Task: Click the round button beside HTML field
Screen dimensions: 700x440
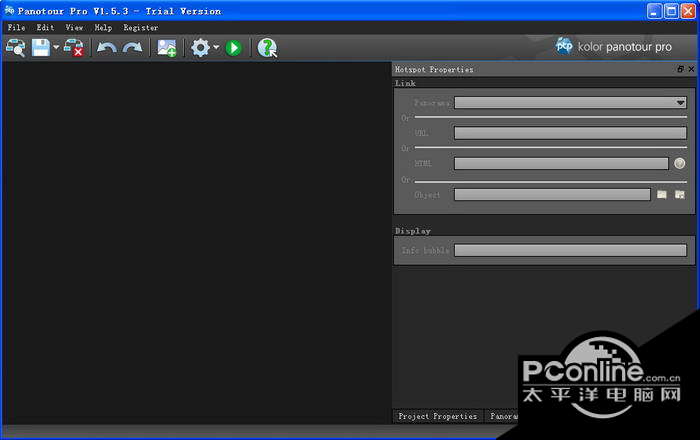Action: coord(679,163)
